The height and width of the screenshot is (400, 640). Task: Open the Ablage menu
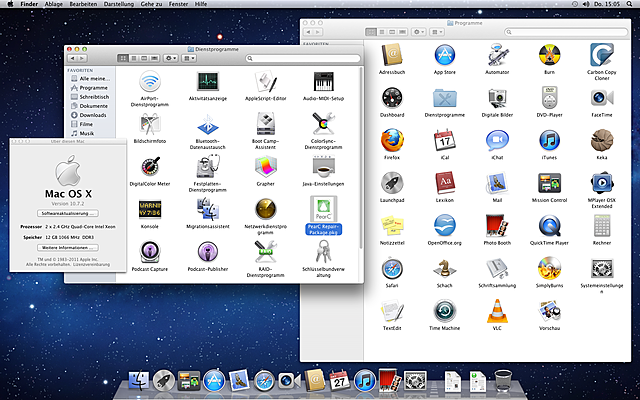coord(53,4)
